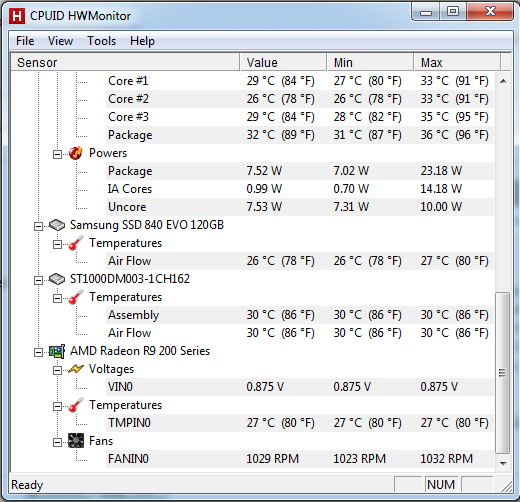Click the HWMonitor app icon in title bar
The image size is (520, 502).
[x=17, y=16]
